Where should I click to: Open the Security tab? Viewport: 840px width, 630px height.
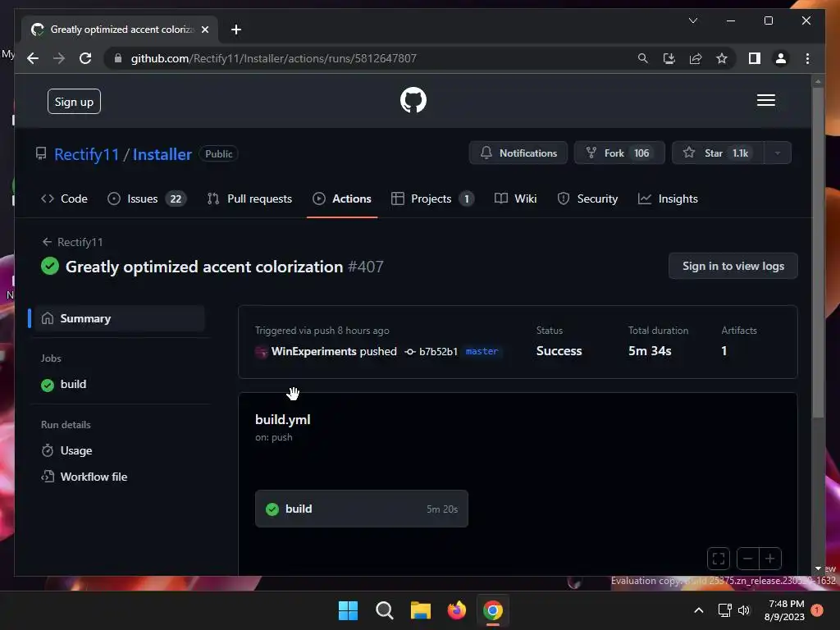coord(587,199)
